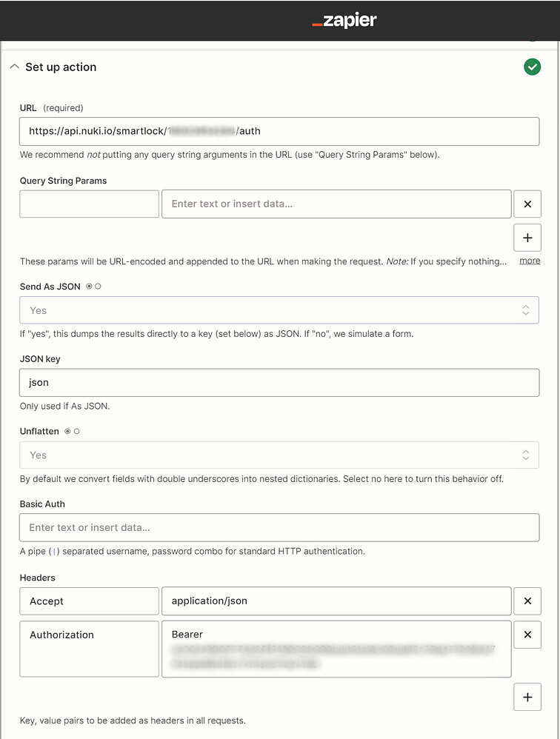
Task: Collapse the Set up action section
Action: pyautogui.click(x=14, y=66)
